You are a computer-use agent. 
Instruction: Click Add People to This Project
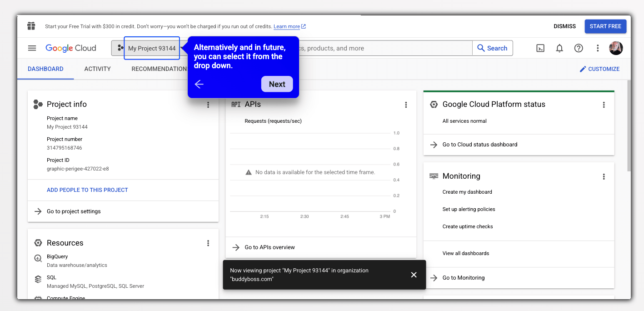[x=87, y=190]
